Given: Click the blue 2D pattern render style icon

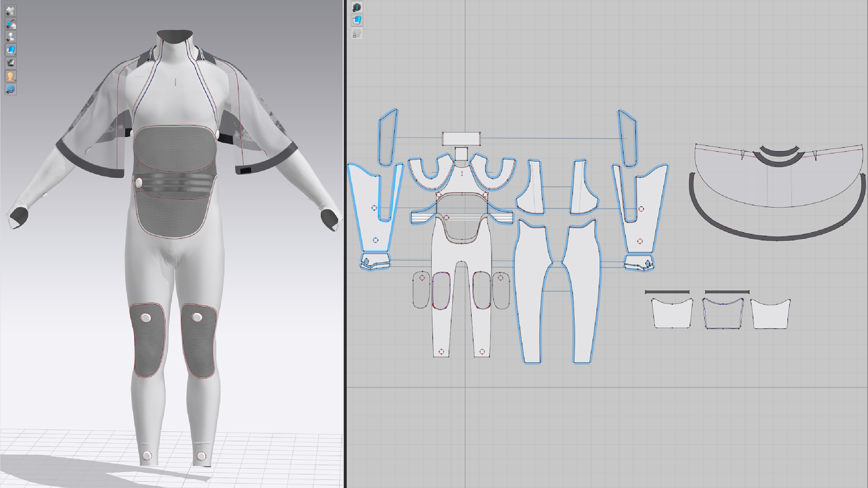Looking at the screenshot, I should pyautogui.click(x=357, y=20).
